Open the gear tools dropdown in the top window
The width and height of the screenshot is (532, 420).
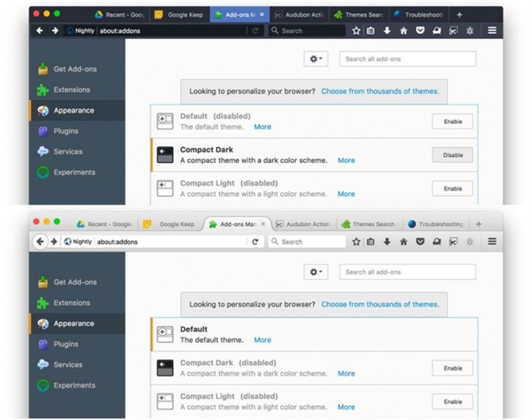[x=316, y=58]
